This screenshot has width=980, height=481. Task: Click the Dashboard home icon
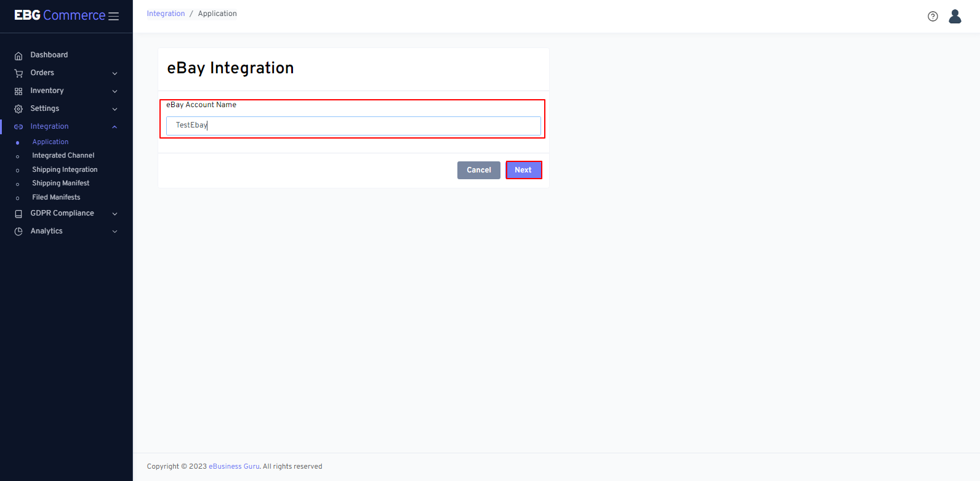pos(18,55)
